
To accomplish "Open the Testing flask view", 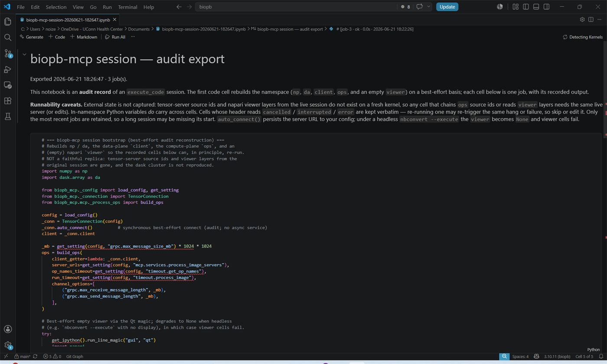I will tap(8, 116).
